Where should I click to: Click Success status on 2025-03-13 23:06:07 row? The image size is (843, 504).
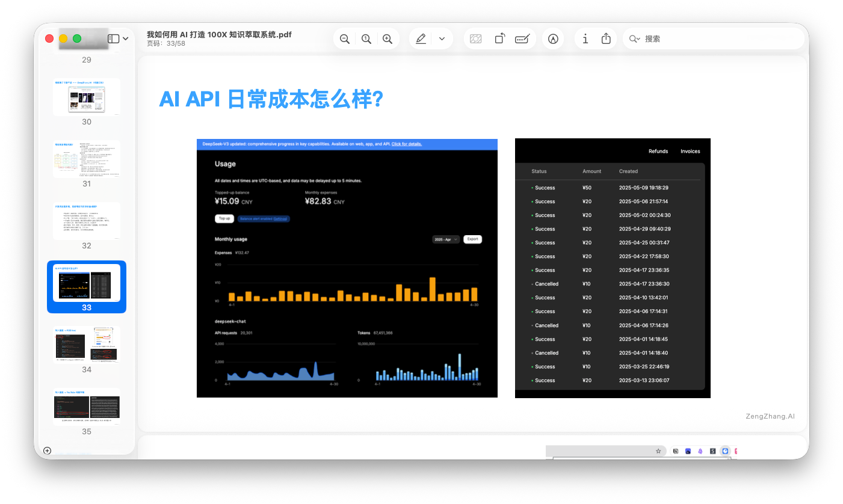[545, 380]
